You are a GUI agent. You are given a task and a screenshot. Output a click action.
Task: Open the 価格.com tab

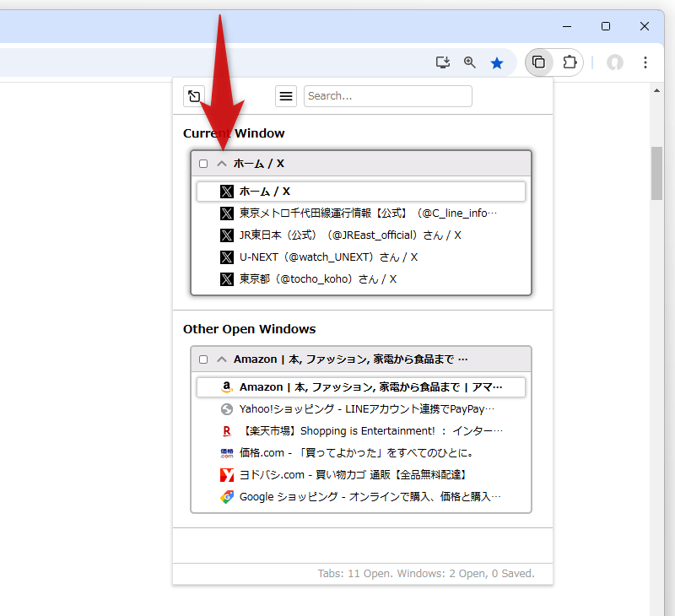[x=361, y=453]
